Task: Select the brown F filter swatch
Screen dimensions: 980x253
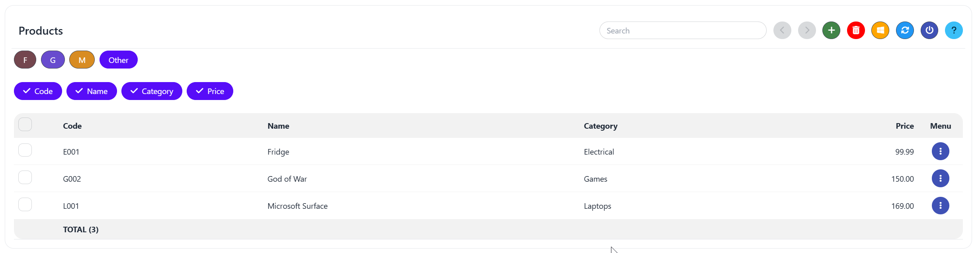Action: click(x=25, y=60)
